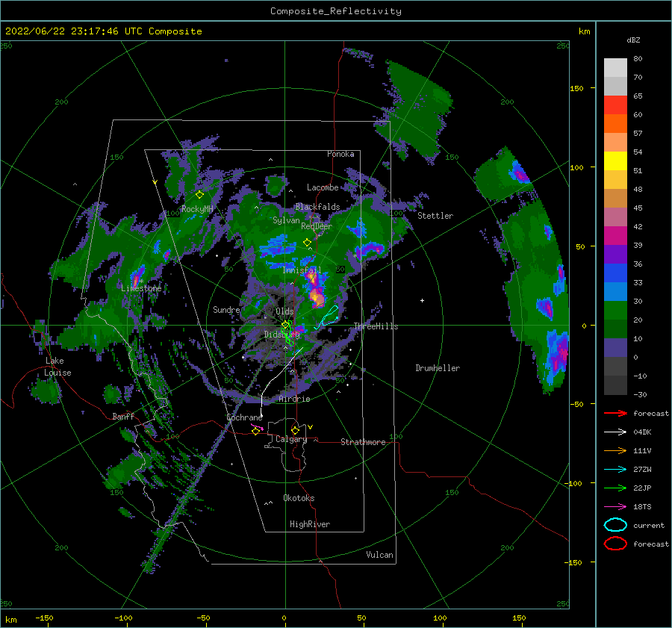Pick the green 20-30 dBZ swatch
The height and width of the screenshot is (628, 672).
[615, 311]
